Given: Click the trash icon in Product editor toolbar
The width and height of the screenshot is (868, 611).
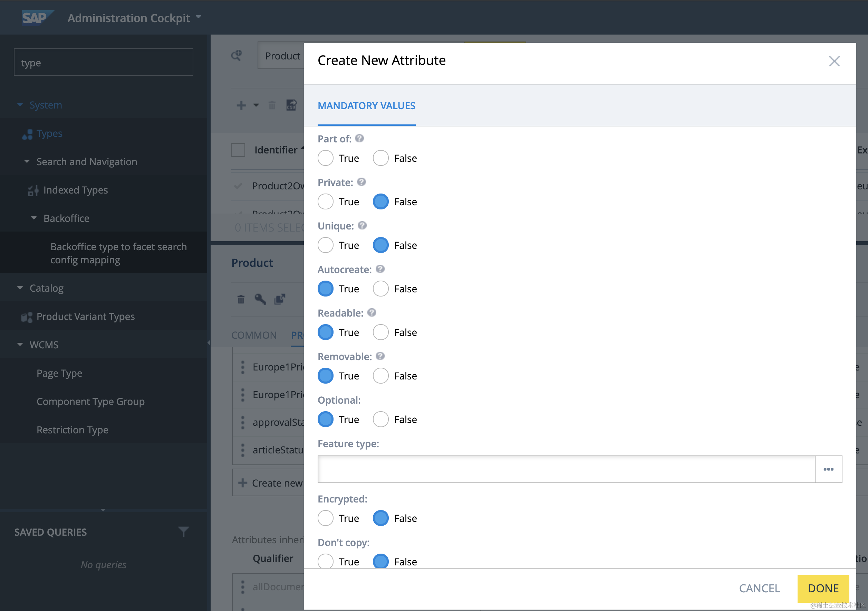Looking at the screenshot, I should point(241,299).
